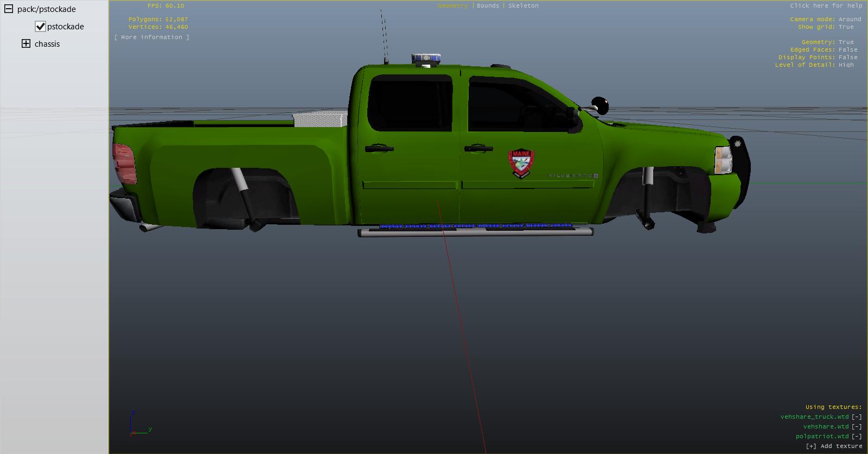This screenshot has width=868, height=454.
Task: Switch to the Bounds view tab
Action: click(x=488, y=6)
